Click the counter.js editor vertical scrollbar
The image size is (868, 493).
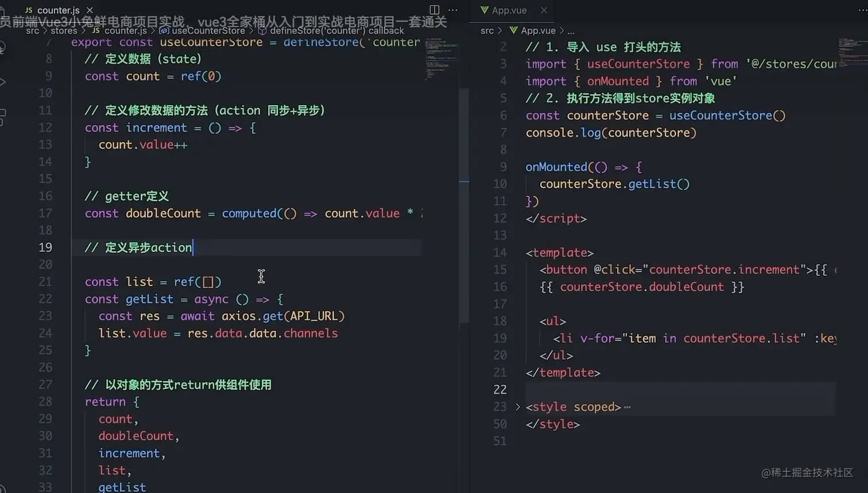coord(464,205)
